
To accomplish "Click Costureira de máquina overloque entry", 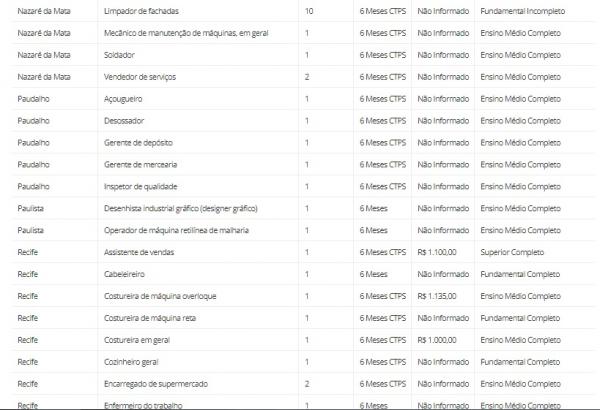I will (x=160, y=296).
